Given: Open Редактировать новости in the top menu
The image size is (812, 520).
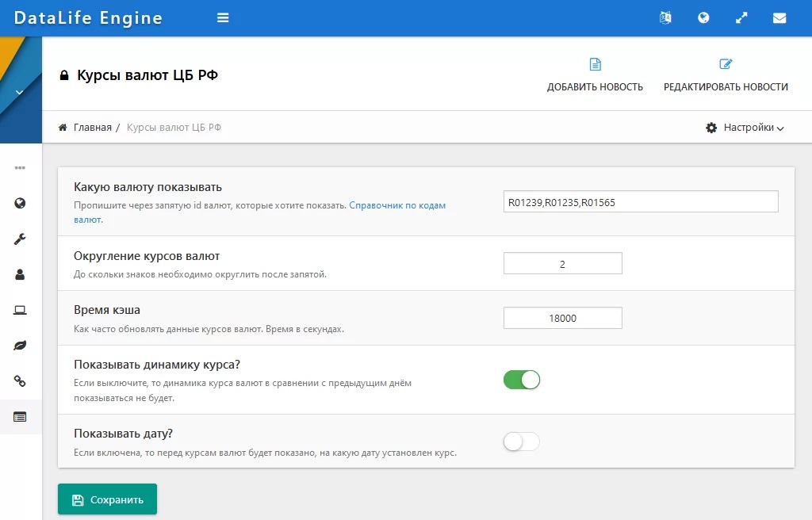Looking at the screenshot, I should (726, 75).
